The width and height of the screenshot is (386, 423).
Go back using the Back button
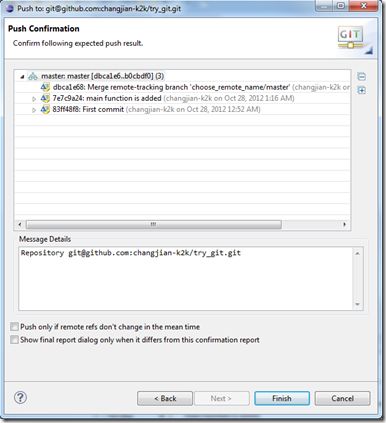165,398
